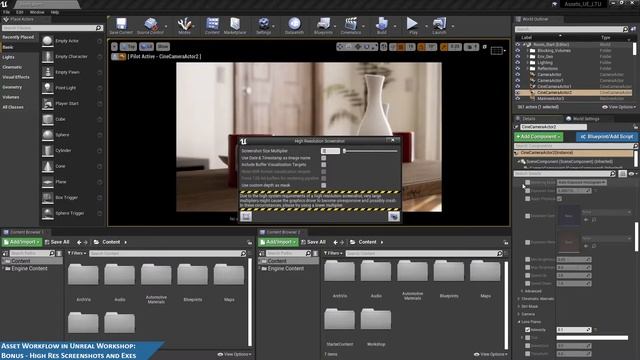The height and width of the screenshot is (360, 640).
Task: Select the Box Trigger actor icon
Action: click(x=48, y=198)
